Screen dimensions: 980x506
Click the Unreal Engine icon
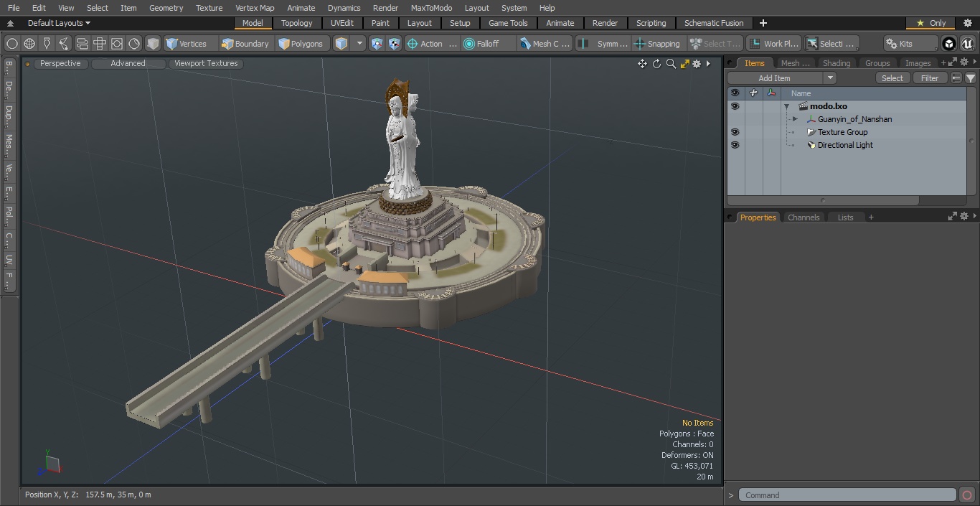point(967,44)
